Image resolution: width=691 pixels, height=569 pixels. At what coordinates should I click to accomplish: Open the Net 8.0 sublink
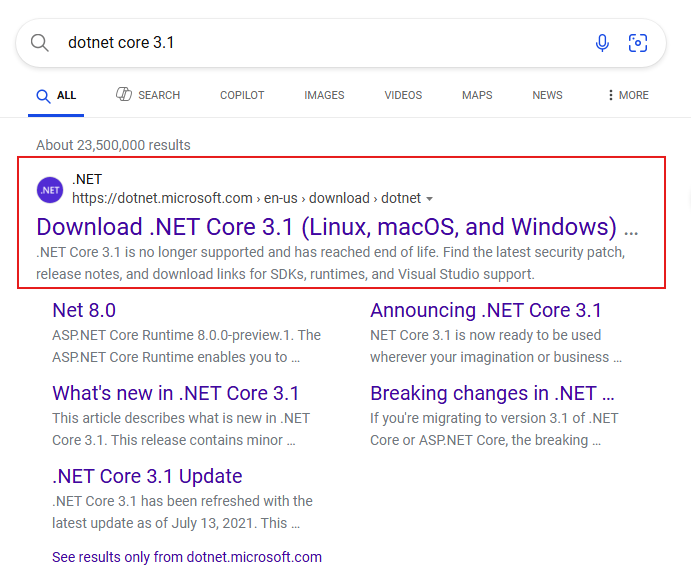pyautogui.click(x=84, y=310)
